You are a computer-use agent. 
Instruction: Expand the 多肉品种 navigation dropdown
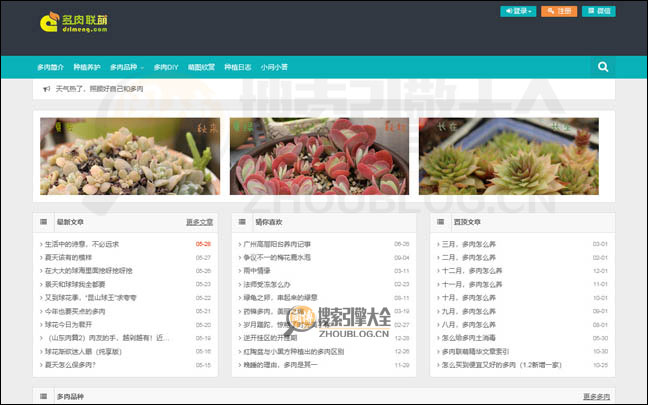[x=126, y=67]
